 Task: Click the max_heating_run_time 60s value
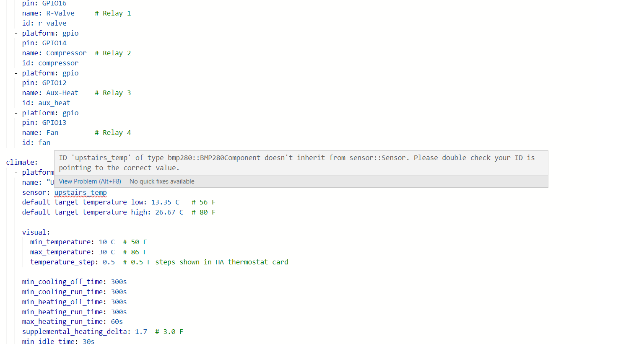(x=117, y=321)
